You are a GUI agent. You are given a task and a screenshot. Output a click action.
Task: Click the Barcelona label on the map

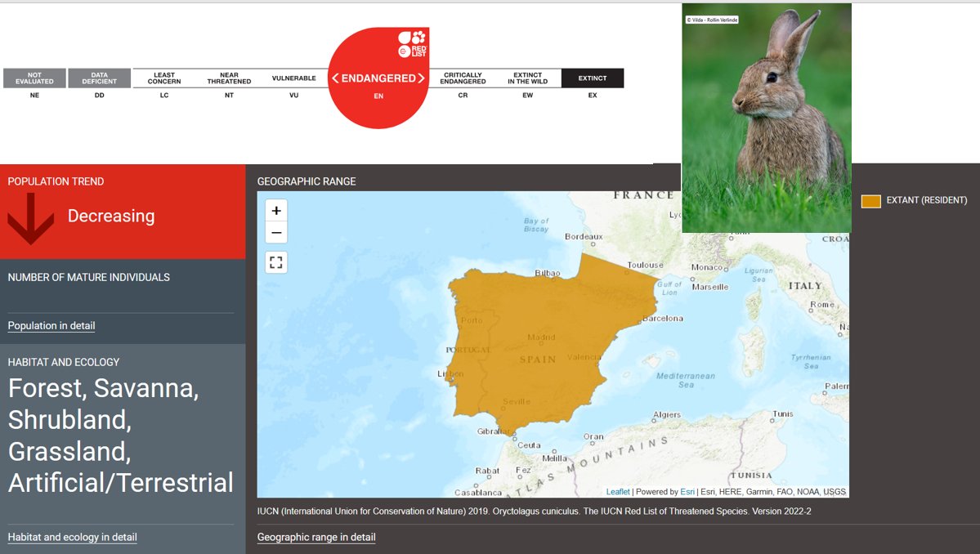click(x=663, y=319)
